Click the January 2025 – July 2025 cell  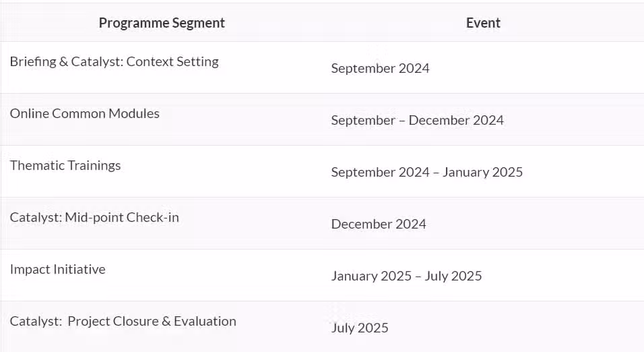(x=483, y=275)
